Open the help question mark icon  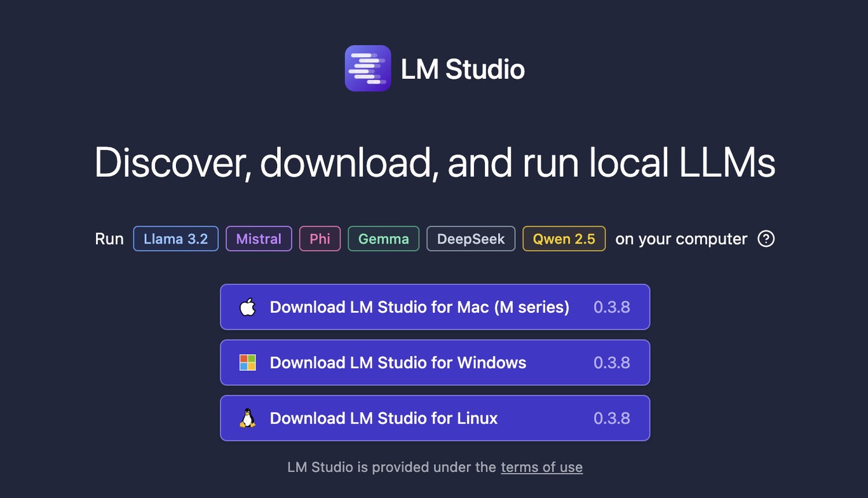(x=766, y=239)
